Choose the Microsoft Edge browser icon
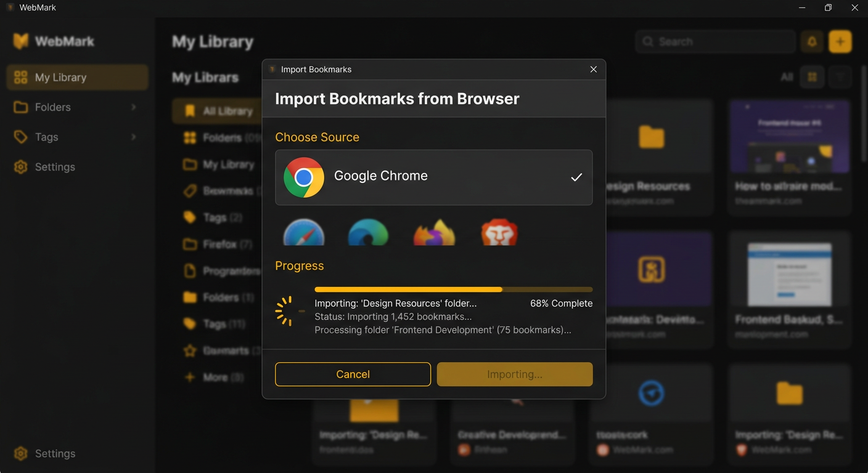 [368, 233]
